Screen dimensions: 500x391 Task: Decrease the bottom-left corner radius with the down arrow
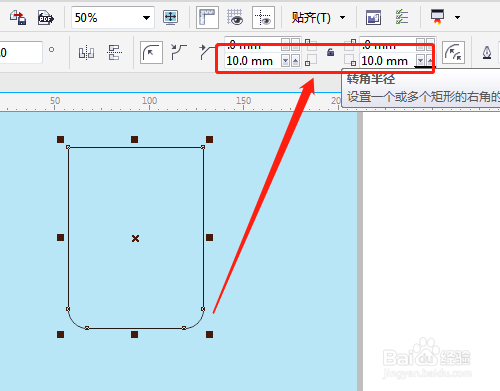tap(285, 61)
